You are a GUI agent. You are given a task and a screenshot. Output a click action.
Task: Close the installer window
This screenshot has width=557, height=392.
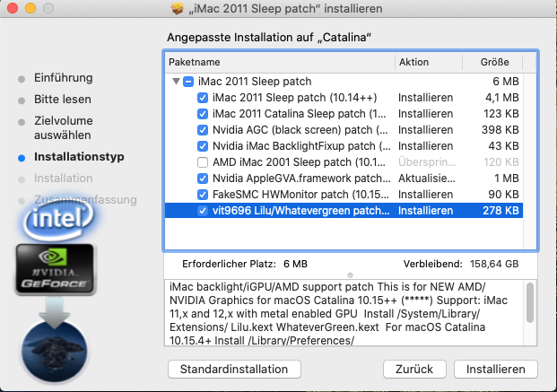pos(13,8)
